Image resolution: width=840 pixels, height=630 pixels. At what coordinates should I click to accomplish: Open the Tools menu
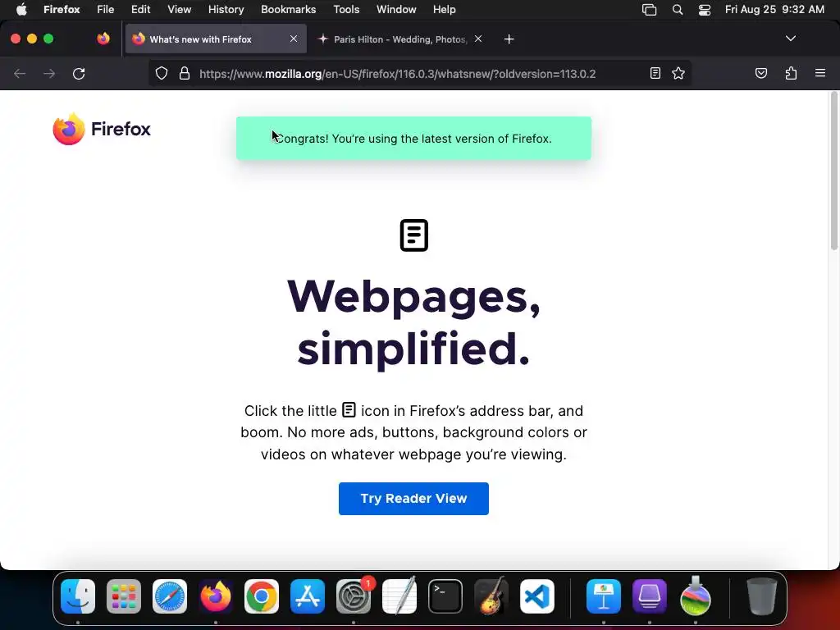[346, 10]
